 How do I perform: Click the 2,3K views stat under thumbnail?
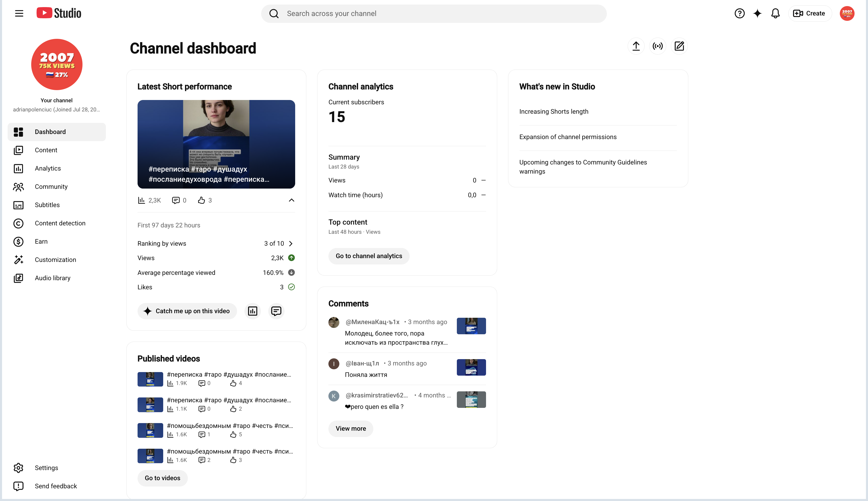[x=149, y=200]
